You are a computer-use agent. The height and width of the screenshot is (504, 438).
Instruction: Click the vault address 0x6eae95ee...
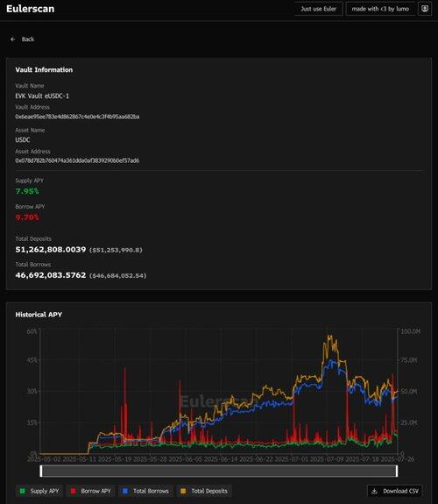[x=77, y=117]
